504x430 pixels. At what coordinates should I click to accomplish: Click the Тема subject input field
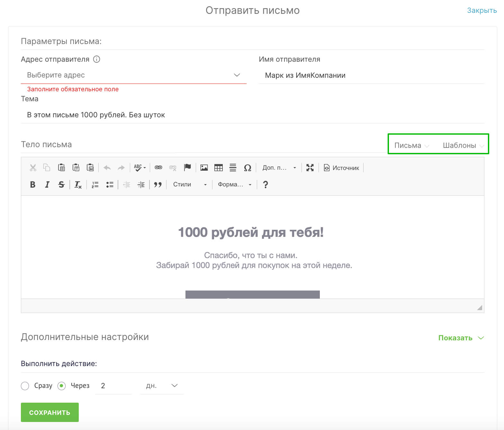pos(253,115)
